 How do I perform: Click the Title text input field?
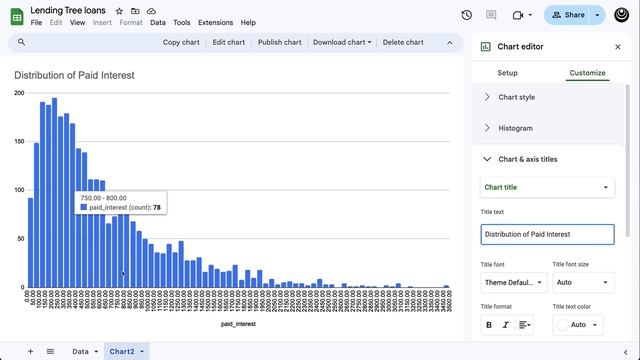pyautogui.click(x=547, y=234)
